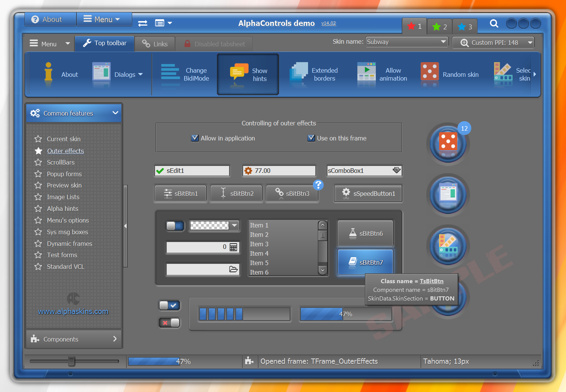Click the blue question mark hint icon
566x392 pixels.
318,185
